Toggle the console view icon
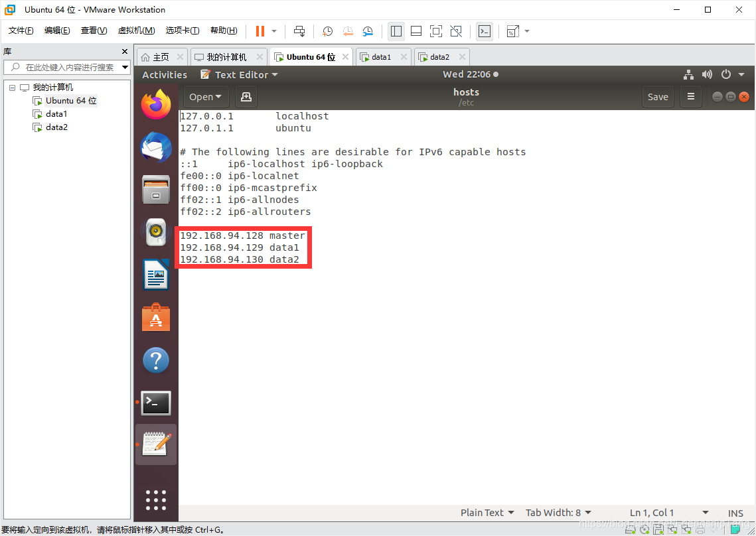The width and height of the screenshot is (756, 536). pos(485,31)
